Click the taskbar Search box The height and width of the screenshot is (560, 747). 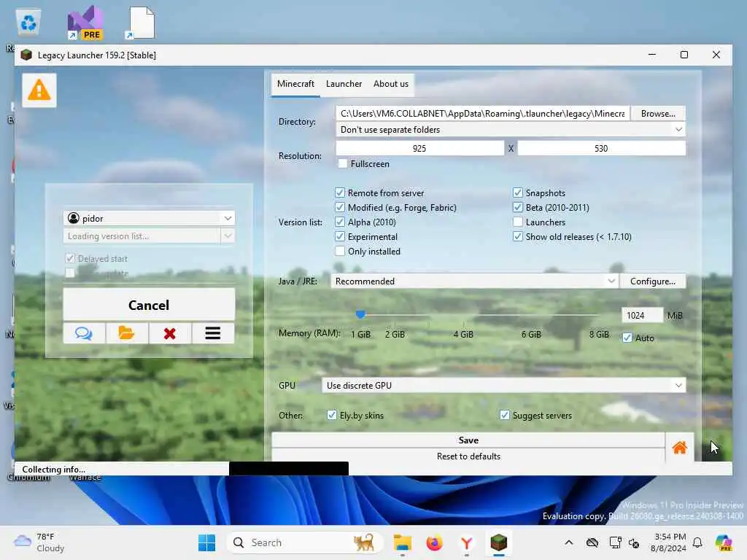point(305,542)
